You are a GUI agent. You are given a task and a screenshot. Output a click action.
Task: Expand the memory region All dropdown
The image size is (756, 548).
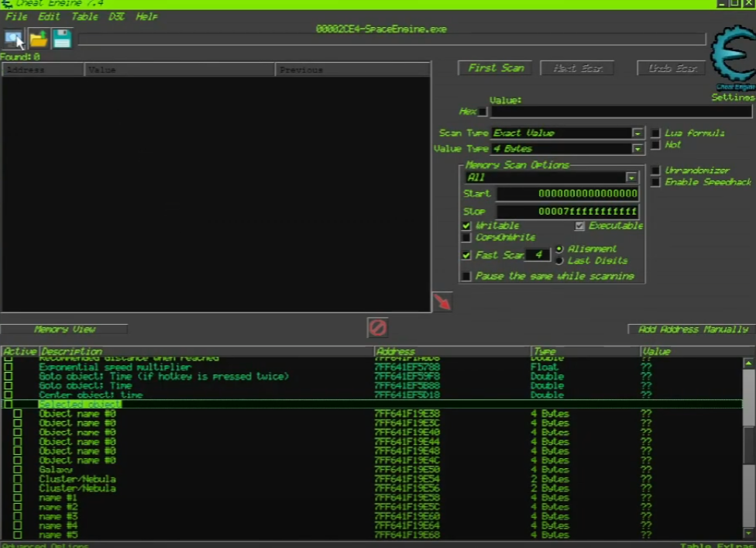tap(631, 177)
